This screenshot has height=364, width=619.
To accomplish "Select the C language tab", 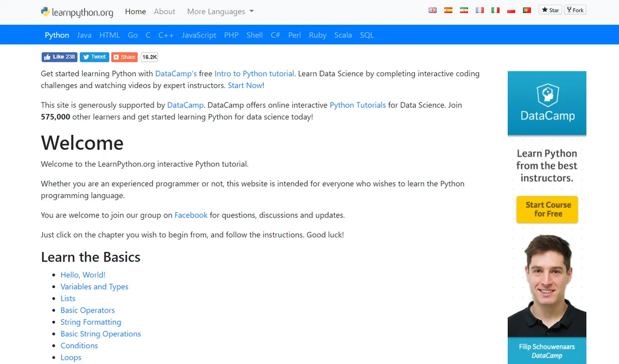I will click(x=148, y=35).
